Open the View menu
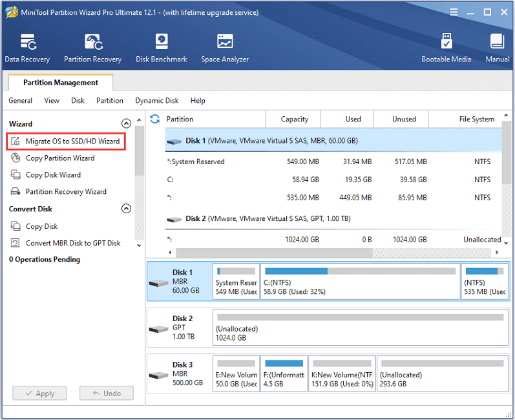Viewport: 515px width, 420px height. [x=52, y=101]
